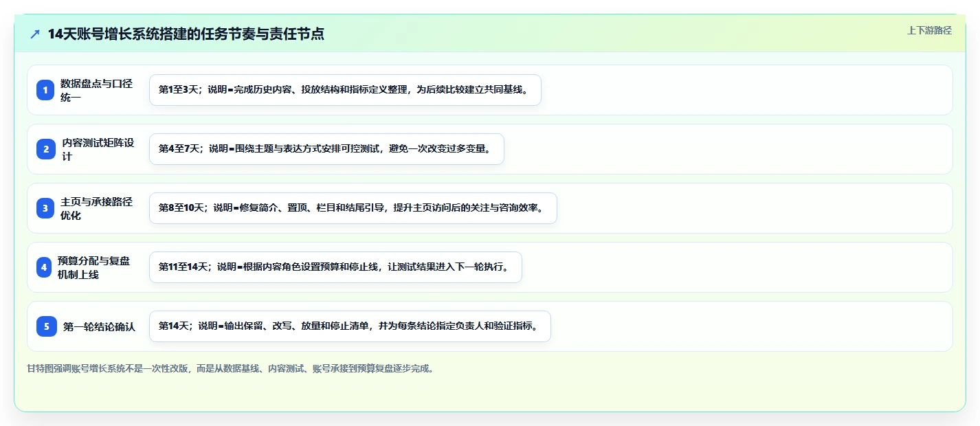The height and width of the screenshot is (426, 980).
Task: Click the step 1 number badge
Action: pos(45,90)
